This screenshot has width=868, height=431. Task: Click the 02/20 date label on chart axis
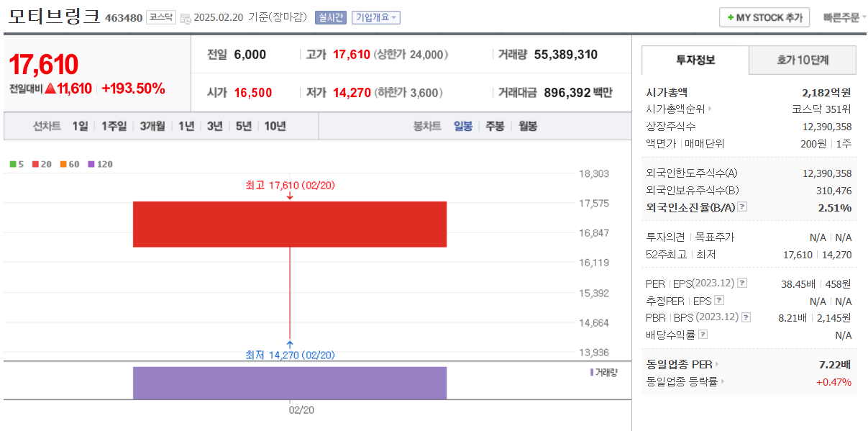301,410
